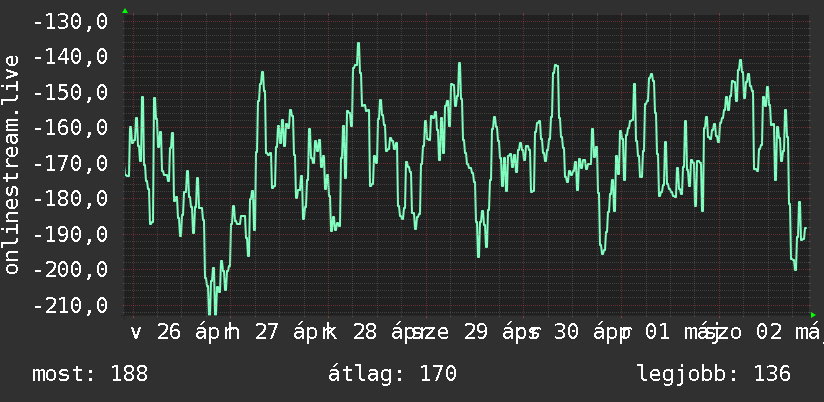Click the -180,0 y-axis label
Screen dimensions: 824x402
70,199
